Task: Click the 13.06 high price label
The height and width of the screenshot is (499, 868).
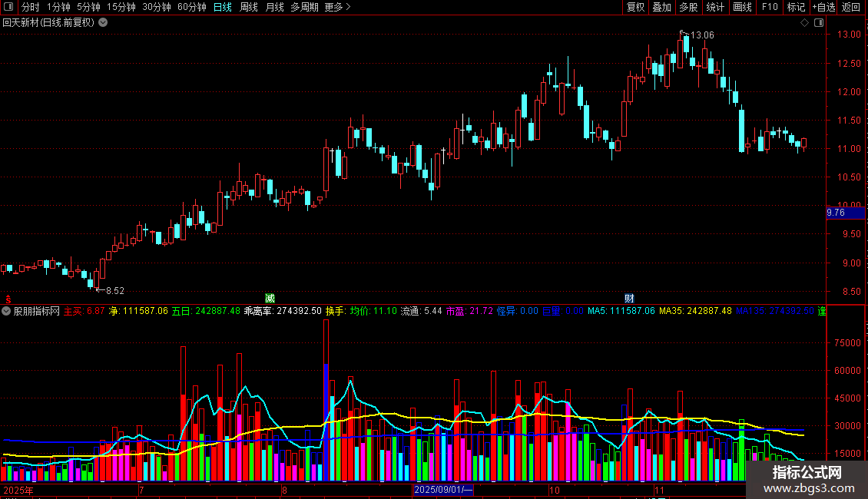Action: coord(702,35)
